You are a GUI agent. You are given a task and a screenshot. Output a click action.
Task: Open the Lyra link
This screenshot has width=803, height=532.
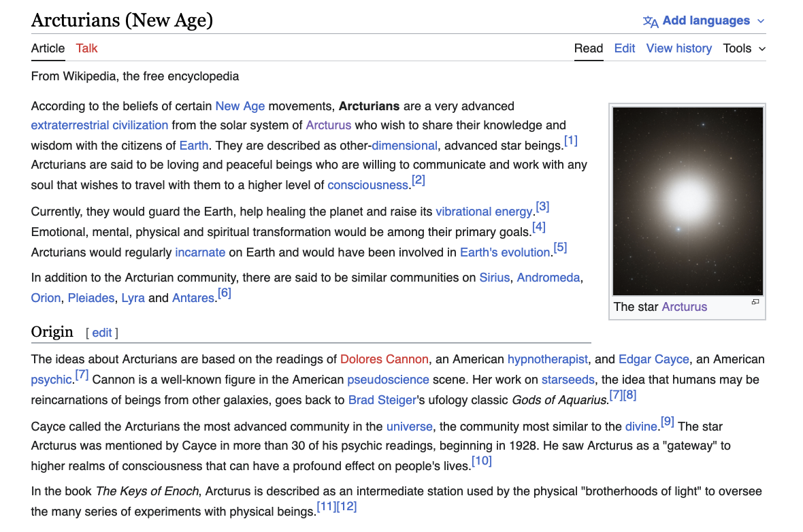coord(133,298)
